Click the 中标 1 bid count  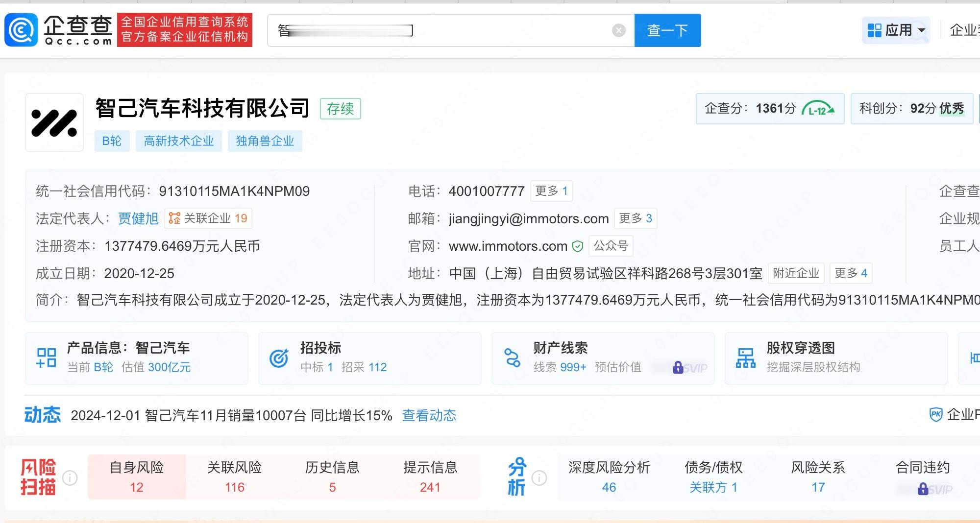tap(317, 367)
